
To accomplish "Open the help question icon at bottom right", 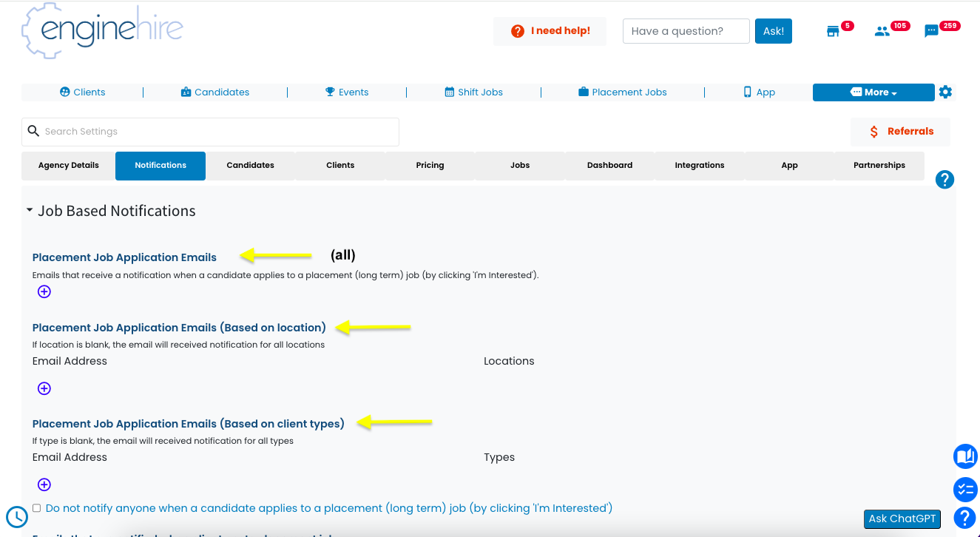I will point(965,518).
